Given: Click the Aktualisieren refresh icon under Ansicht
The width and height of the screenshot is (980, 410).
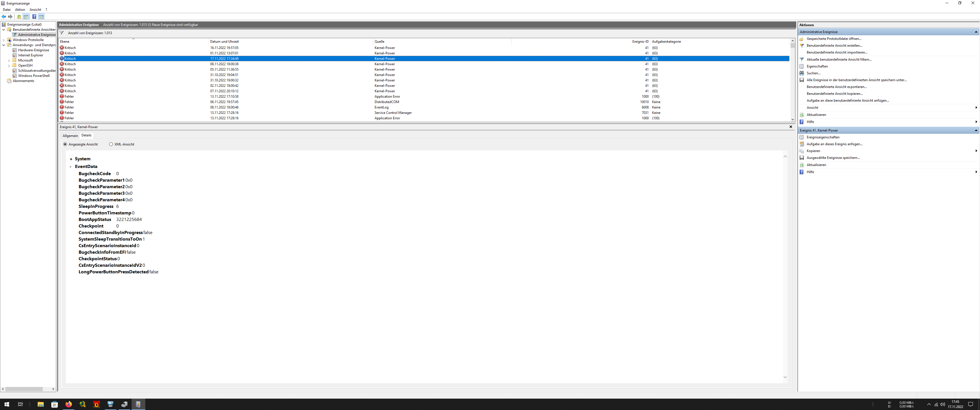Looking at the screenshot, I should click(x=802, y=115).
